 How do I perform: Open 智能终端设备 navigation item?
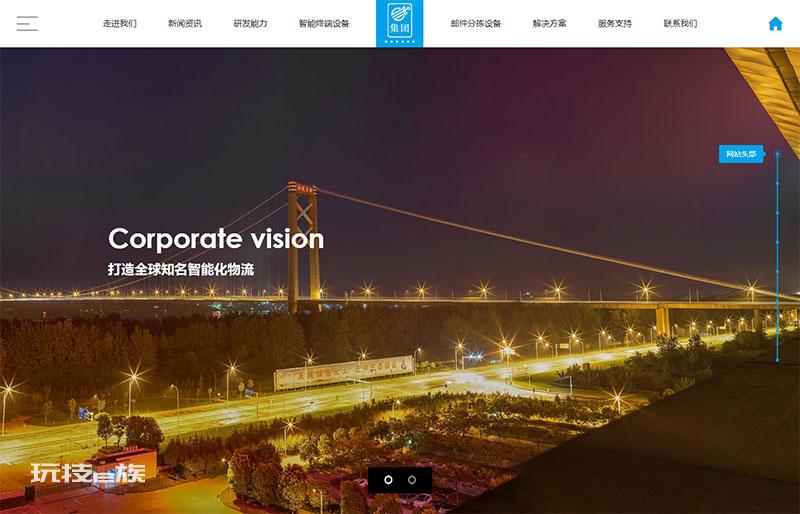point(324,23)
